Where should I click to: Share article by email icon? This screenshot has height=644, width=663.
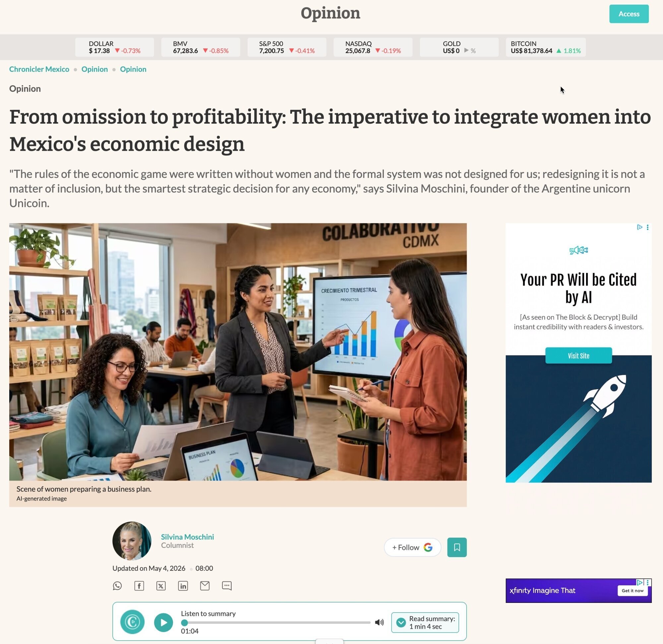click(205, 586)
